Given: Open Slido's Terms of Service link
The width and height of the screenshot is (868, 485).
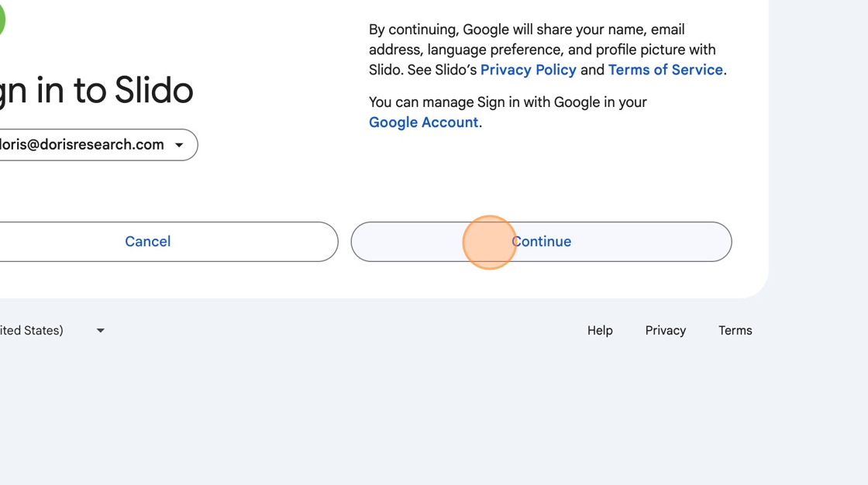Looking at the screenshot, I should click(665, 70).
